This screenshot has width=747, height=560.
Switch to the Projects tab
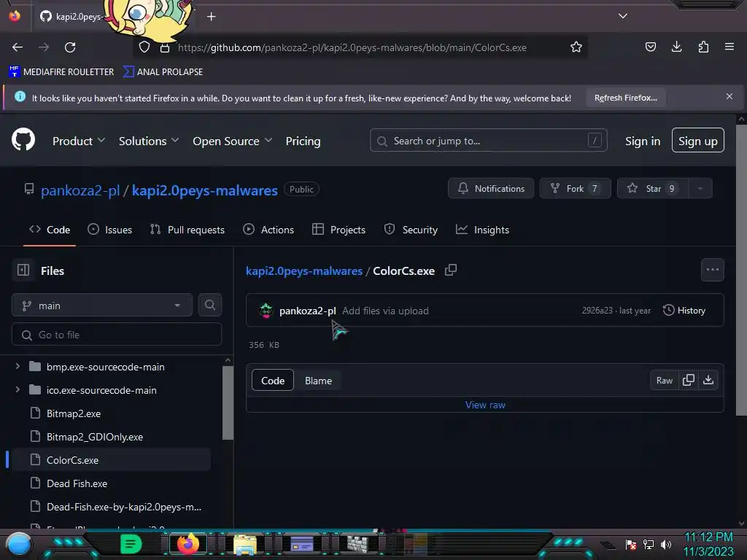(338, 230)
